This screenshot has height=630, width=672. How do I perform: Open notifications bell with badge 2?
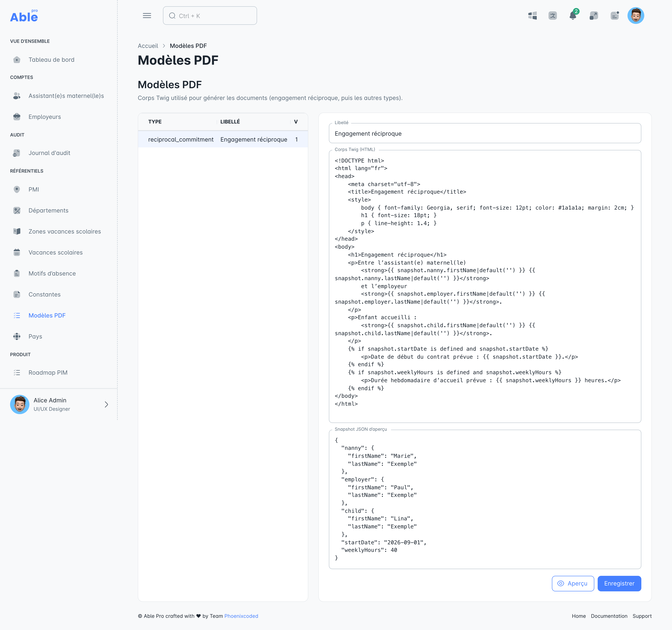coord(573,16)
